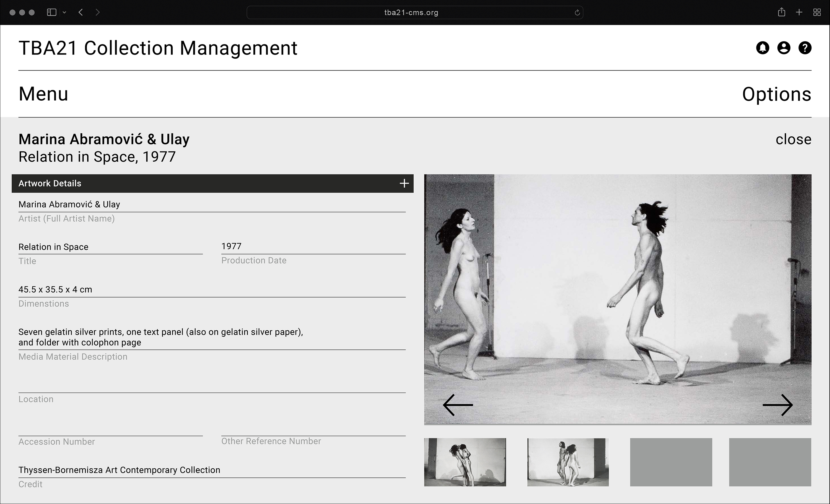This screenshot has height=504, width=830.
Task: Close the artwork record
Action: 794,139
